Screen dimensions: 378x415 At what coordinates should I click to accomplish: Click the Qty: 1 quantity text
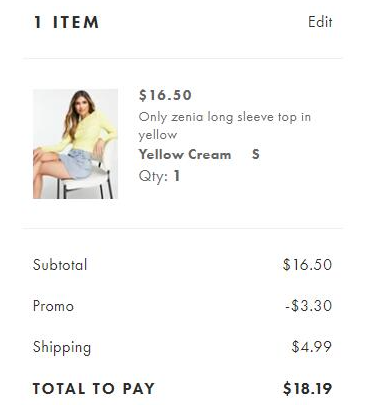tap(159, 176)
